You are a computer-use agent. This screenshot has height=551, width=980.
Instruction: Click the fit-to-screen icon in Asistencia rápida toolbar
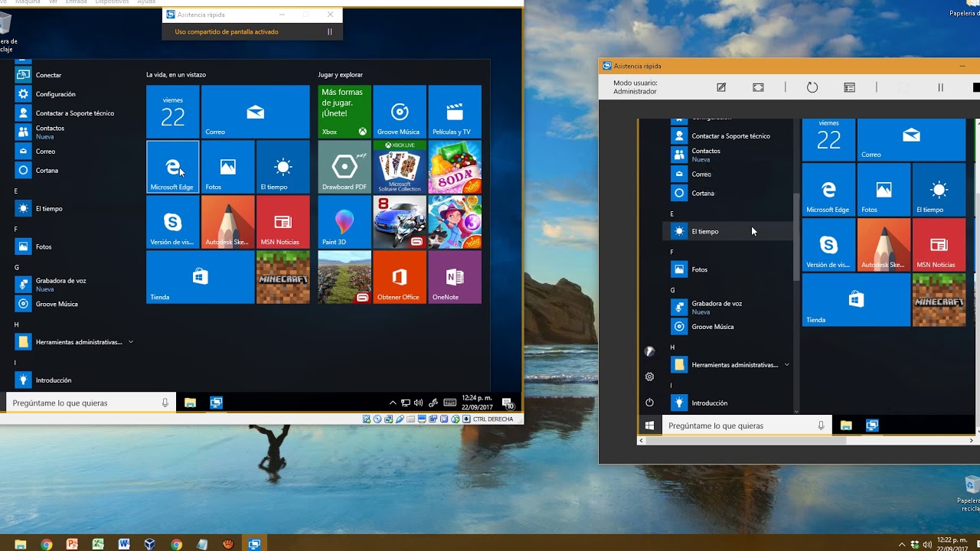coord(758,87)
